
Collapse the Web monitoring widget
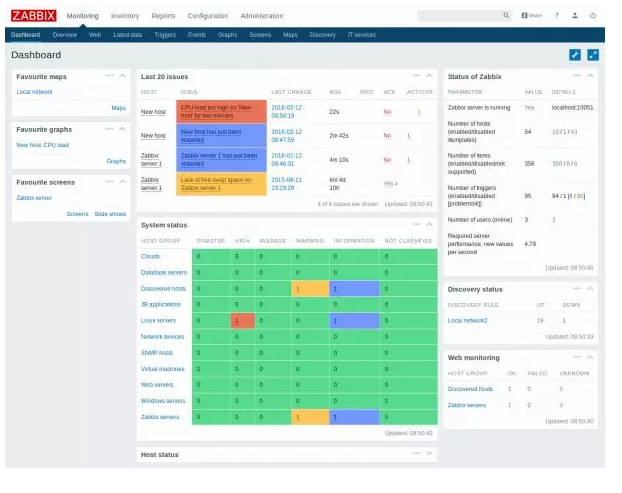[590, 357]
